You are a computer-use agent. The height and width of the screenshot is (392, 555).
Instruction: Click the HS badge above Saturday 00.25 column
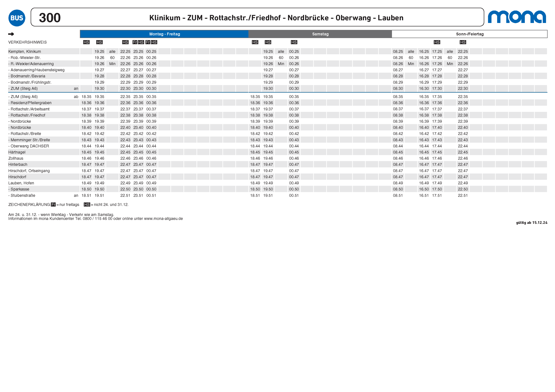[x=294, y=42]
